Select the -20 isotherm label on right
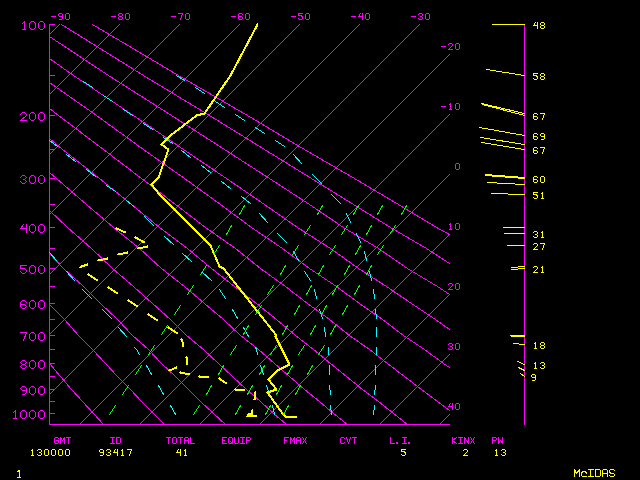The width and height of the screenshot is (640, 480). (452, 47)
